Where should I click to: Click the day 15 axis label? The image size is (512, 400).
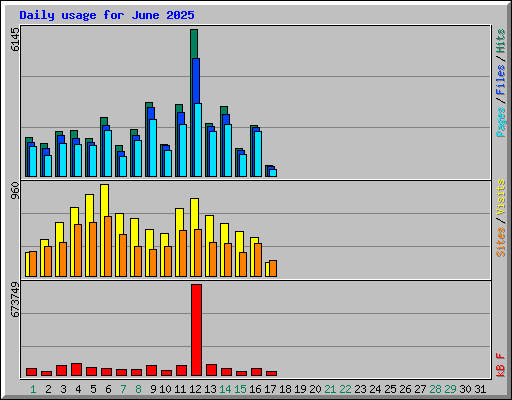pos(240,389)
